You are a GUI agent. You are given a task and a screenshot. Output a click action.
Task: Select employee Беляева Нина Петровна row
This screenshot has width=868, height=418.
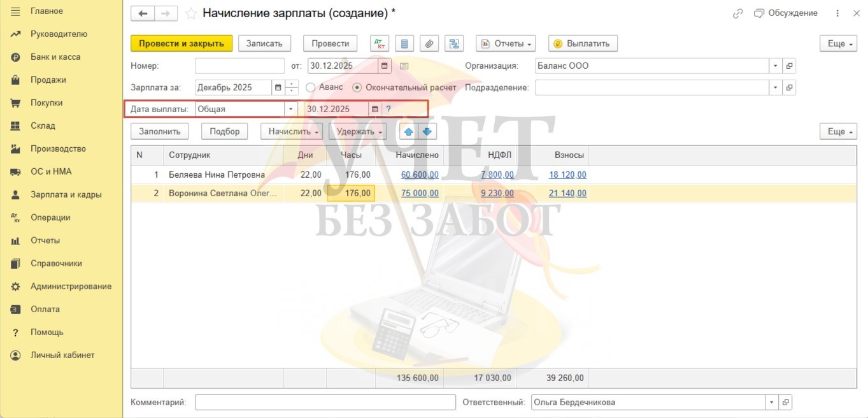217,175
